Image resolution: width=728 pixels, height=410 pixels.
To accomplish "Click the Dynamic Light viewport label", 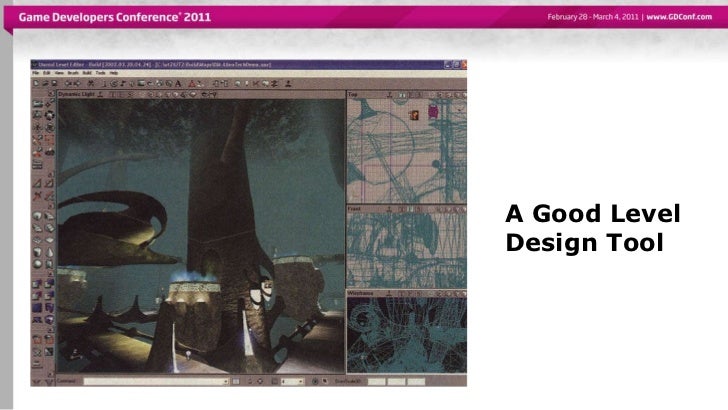I will pos(76,94).
